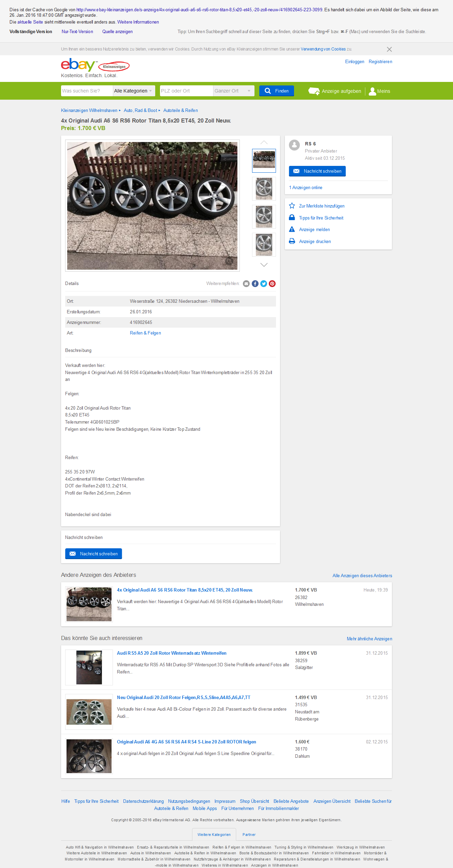Focus the Was suchen Sie search field
The image size is (453, 868).
tap(87, 91)
